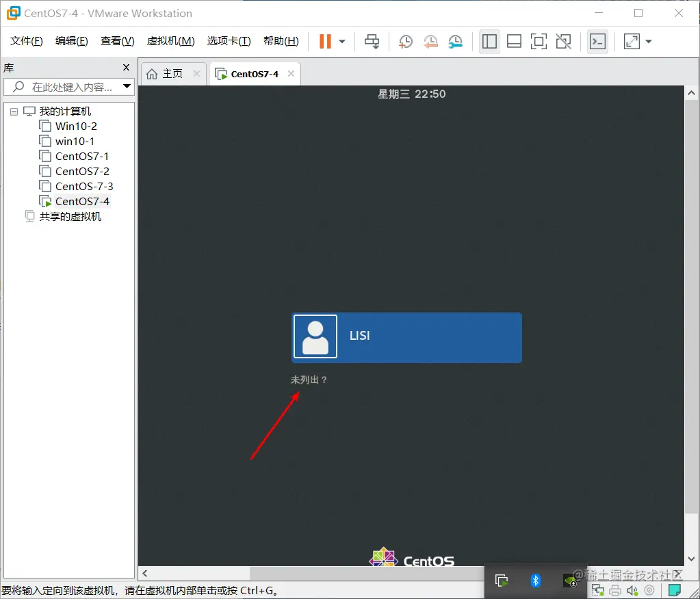Open the power options dropdown arrow
This screenshot has width=700, height=599.
click(342, 42)
